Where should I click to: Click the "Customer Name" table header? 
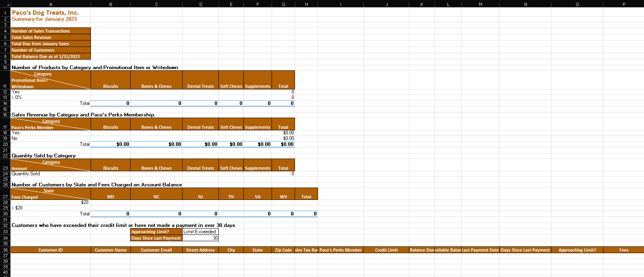(111, 250)
